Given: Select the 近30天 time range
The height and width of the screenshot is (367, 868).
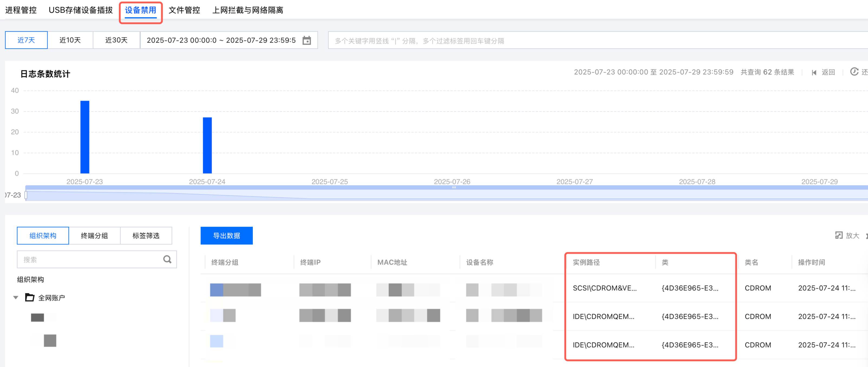Looking at the screenshot, I should pos(116,40).
